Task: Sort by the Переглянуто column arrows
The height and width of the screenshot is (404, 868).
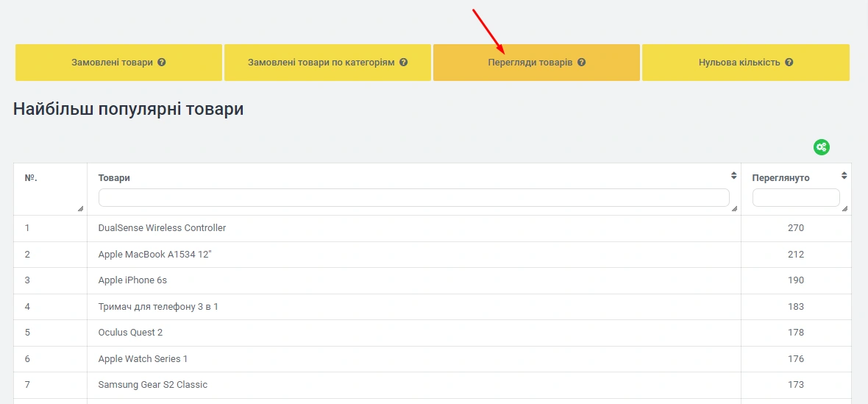Action: (844, 176)
